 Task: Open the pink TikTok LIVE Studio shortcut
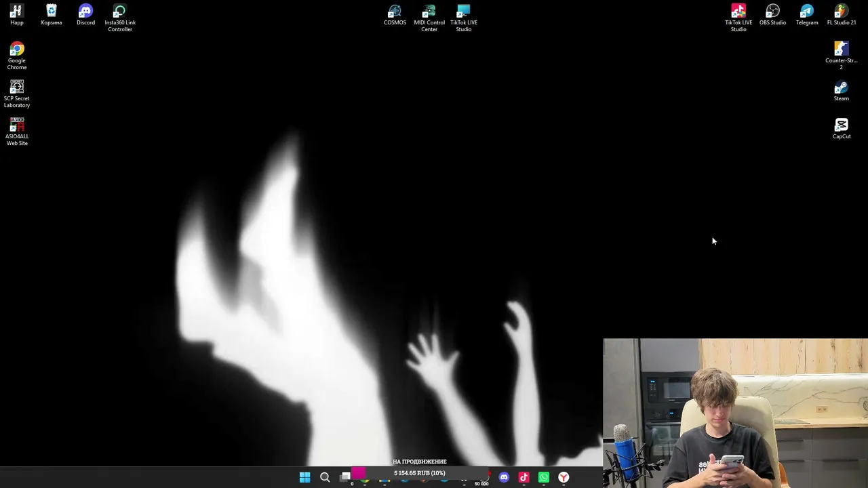click(738, 18)
